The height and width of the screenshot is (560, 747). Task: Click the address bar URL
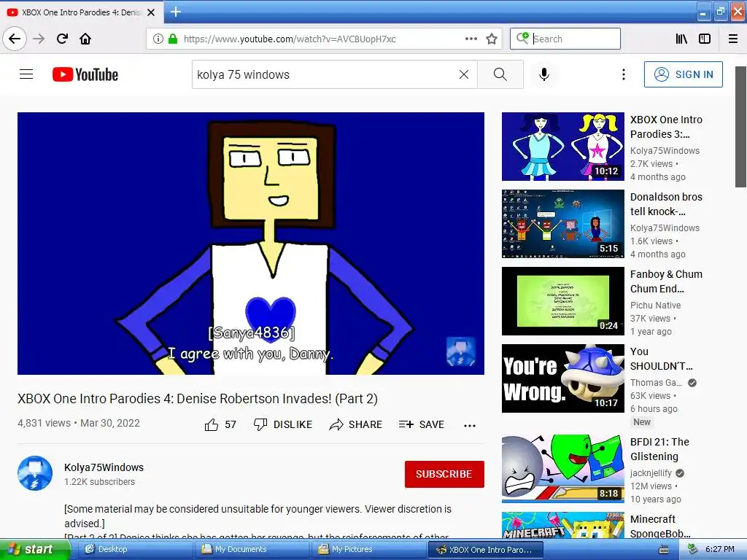coord(290,39)
